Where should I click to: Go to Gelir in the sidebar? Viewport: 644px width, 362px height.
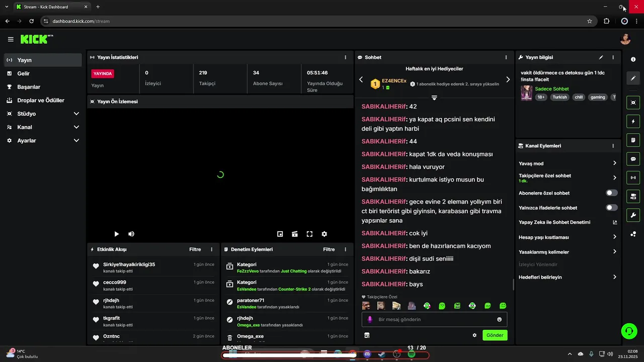point(43,73)
